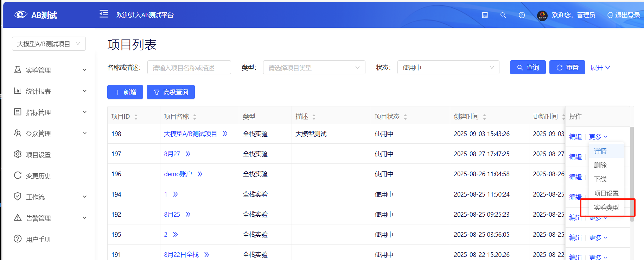
Task: Open the 大模型A/B测试项目 project selector
Action: [x=49, y=44]
